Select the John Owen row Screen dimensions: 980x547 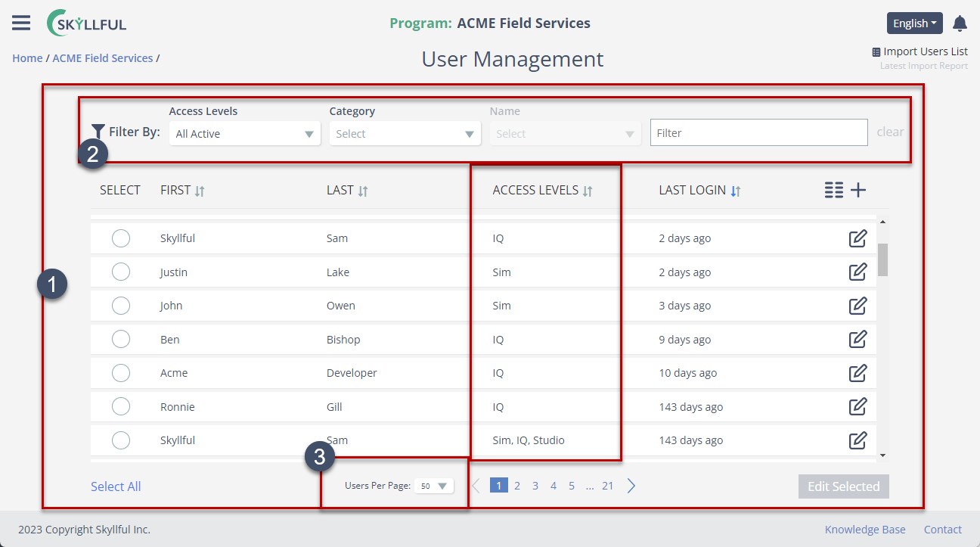coord(121,306)
